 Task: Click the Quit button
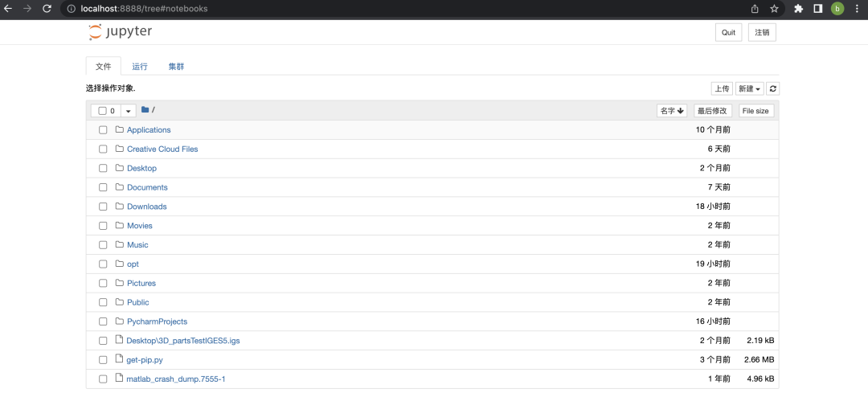(728, 32)
